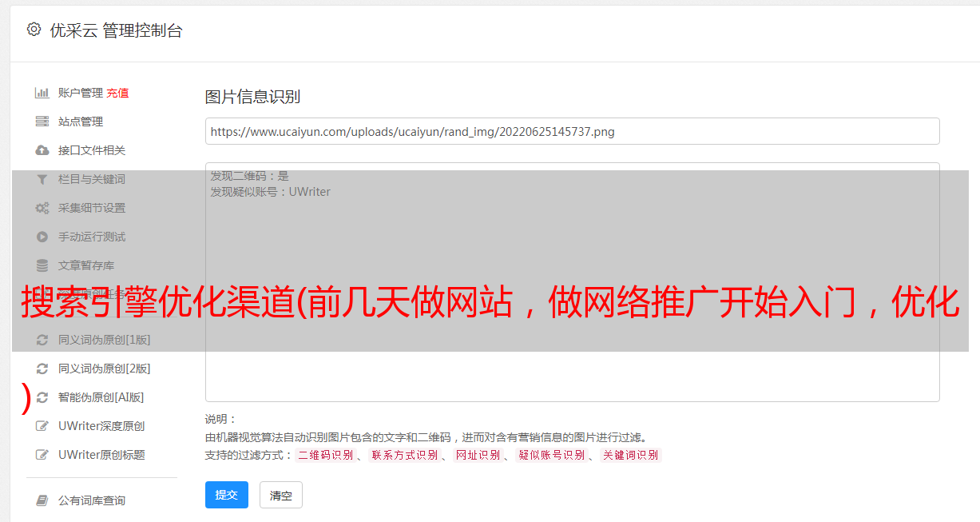This screenshot has width=980, height=522.
Task: Click the filter icon for 栏目与关键词
Action: point(42,179)
